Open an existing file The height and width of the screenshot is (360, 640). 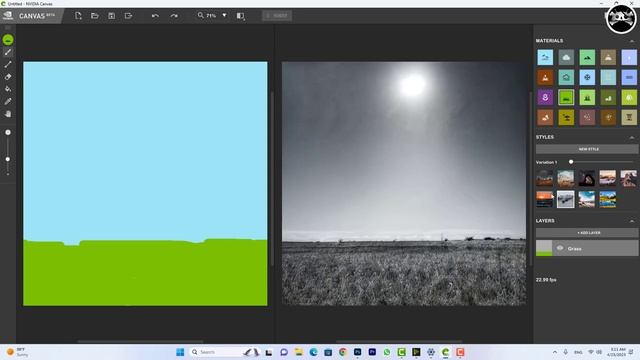95,16
